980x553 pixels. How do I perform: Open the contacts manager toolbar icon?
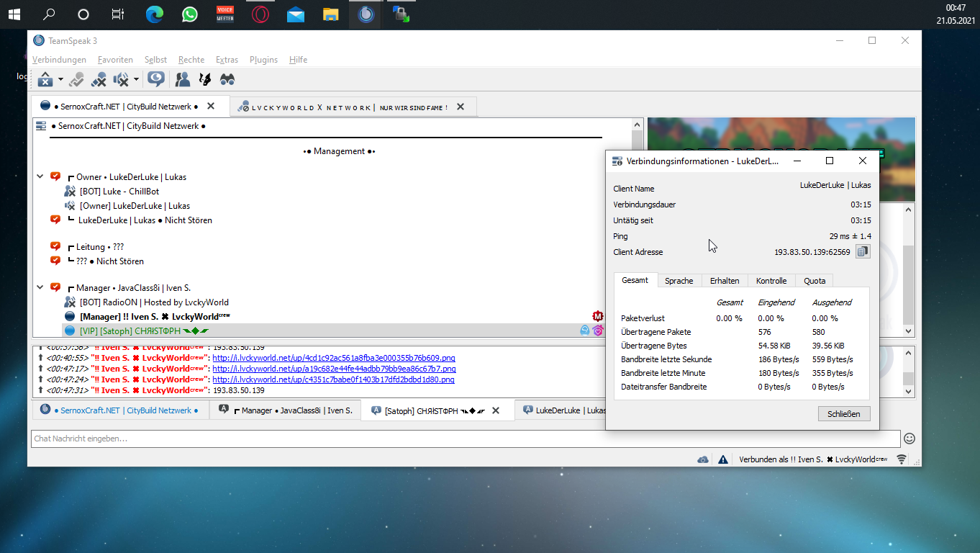pyautogui.click(x=183, y=79)
